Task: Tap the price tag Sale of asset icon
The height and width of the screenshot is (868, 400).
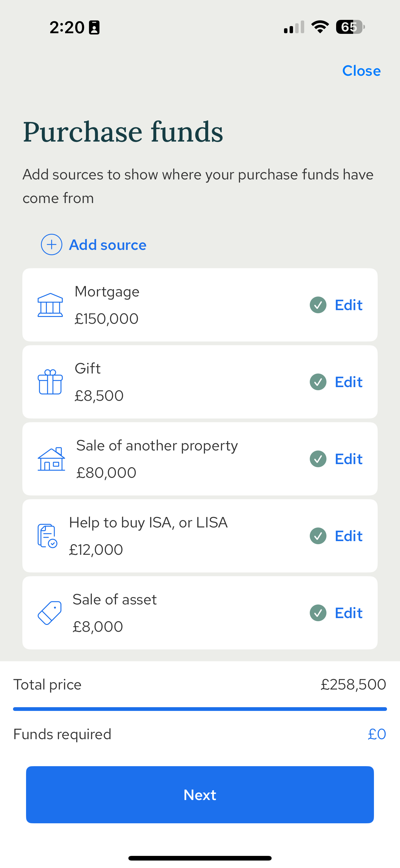Action: tap(50, 613)
